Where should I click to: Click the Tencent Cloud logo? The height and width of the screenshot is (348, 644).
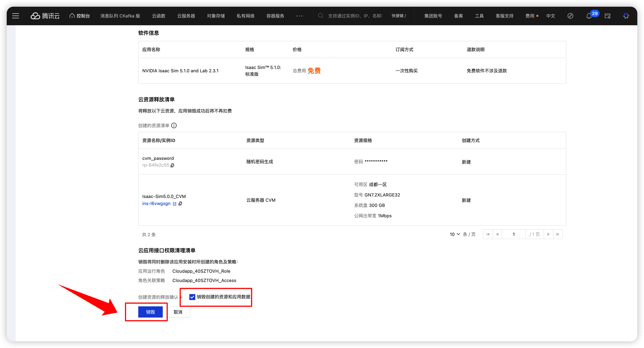[45, 16]
